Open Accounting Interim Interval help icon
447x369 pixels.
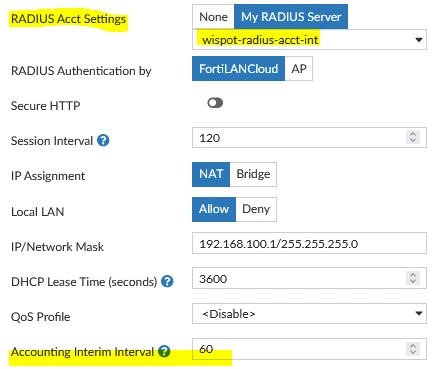pos(164,351)
